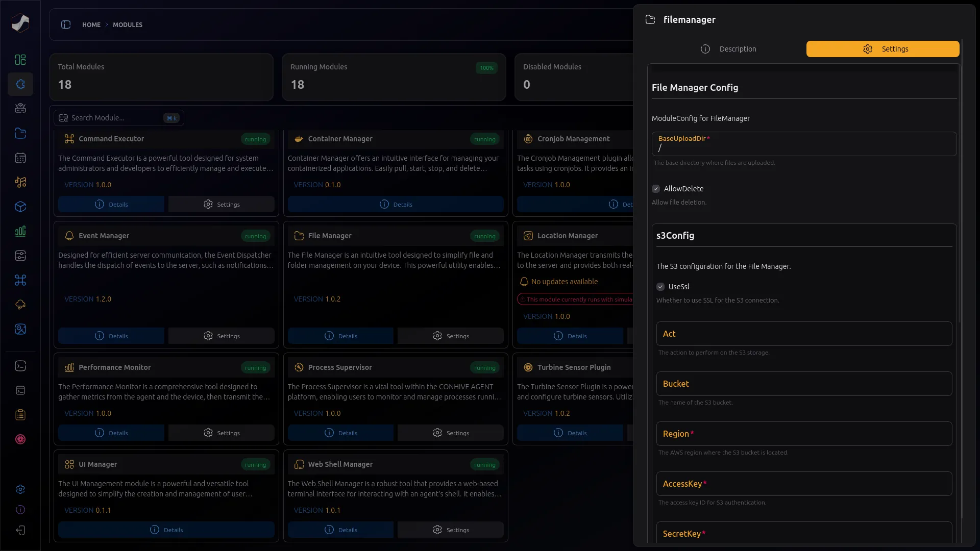Click File Manager Settings button
980x551 pixels.
(x=451, y=335)
